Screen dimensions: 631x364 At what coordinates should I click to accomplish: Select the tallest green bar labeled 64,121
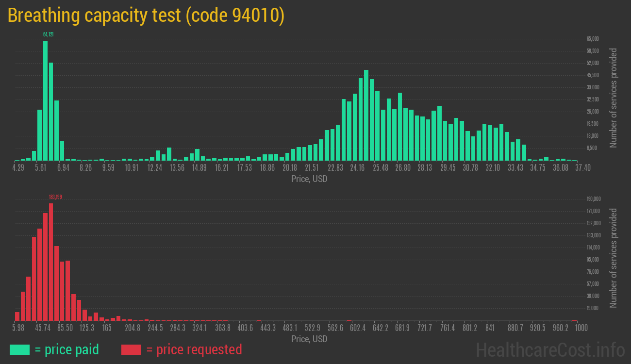(x=45, y=100)
